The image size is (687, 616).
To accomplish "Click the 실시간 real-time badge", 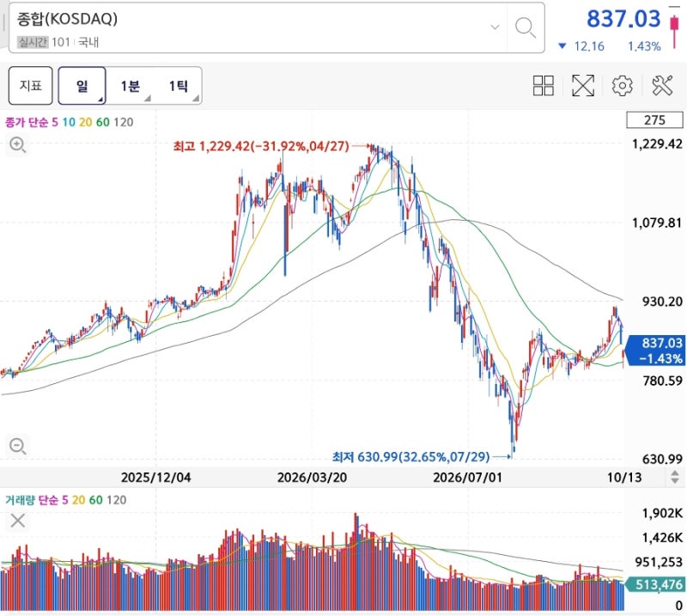I will (33, 42).
